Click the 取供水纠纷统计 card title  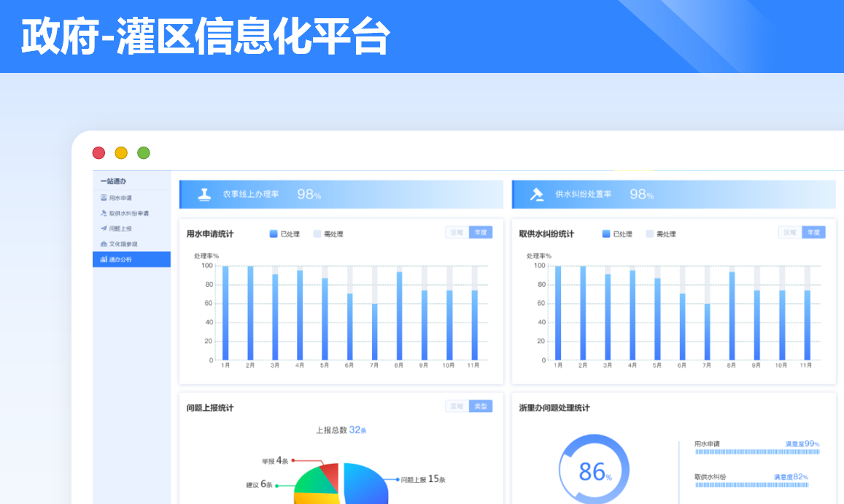(546, 233)
